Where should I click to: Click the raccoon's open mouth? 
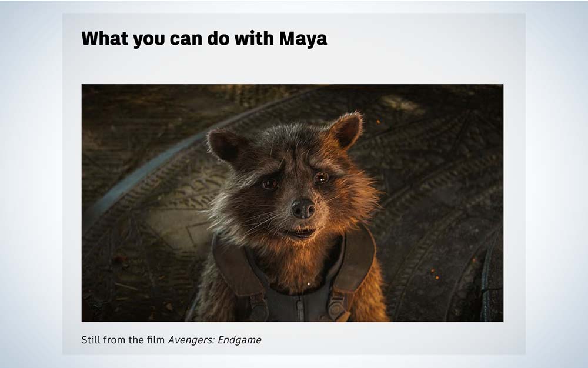299,233
